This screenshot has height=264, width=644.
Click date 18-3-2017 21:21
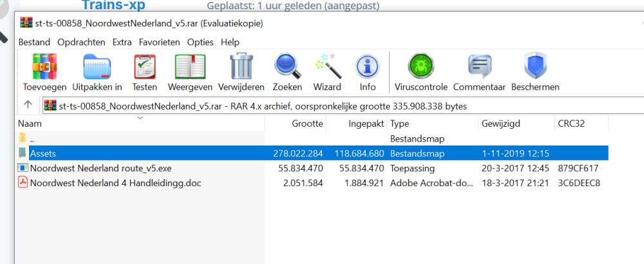515,183
